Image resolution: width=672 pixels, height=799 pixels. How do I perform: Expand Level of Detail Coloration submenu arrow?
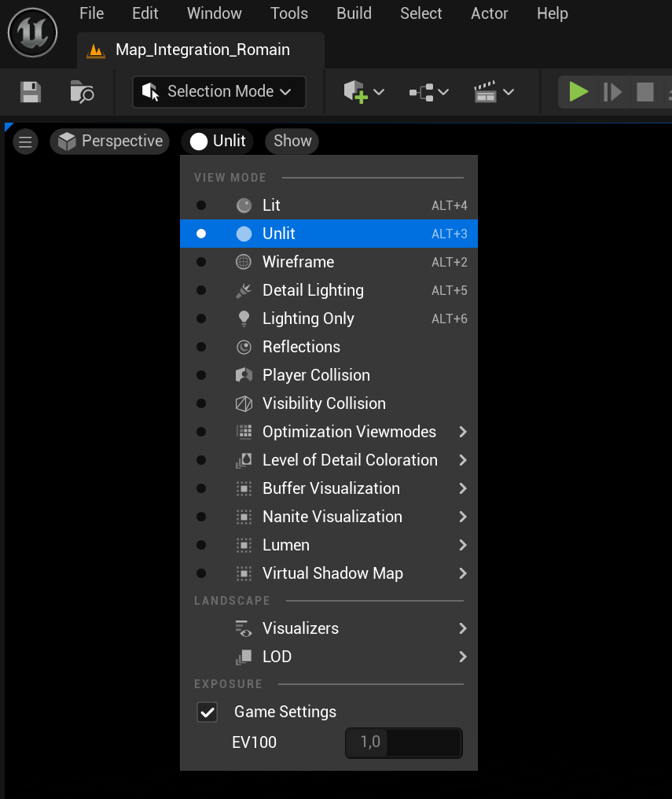pos(463,460)
